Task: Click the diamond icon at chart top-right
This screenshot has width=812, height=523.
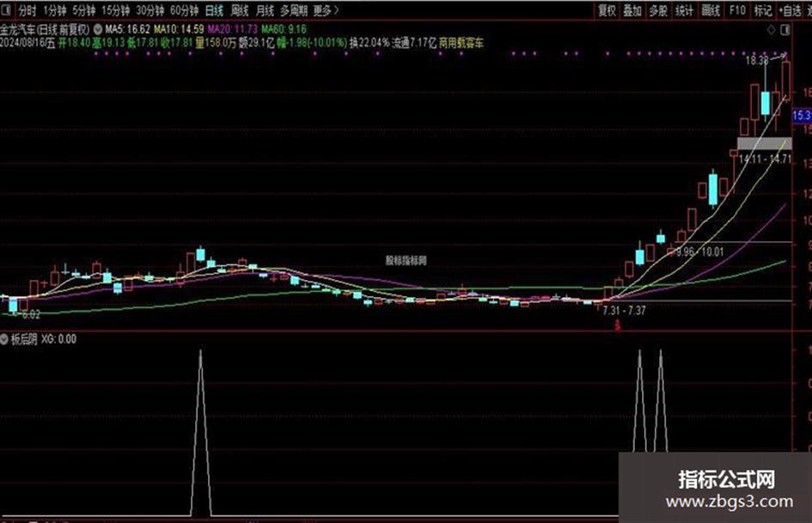Action: pyautogui.click(x=771, y=30)
